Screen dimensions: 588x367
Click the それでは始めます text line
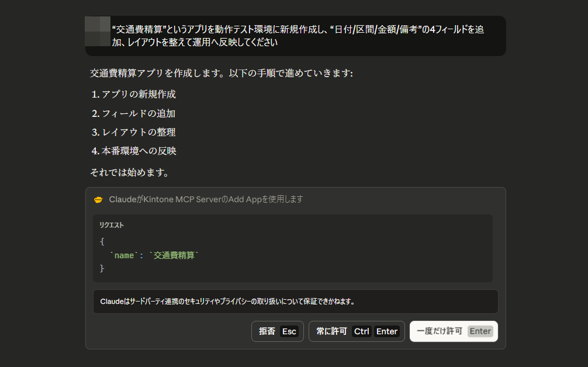[x=130, y=172]
